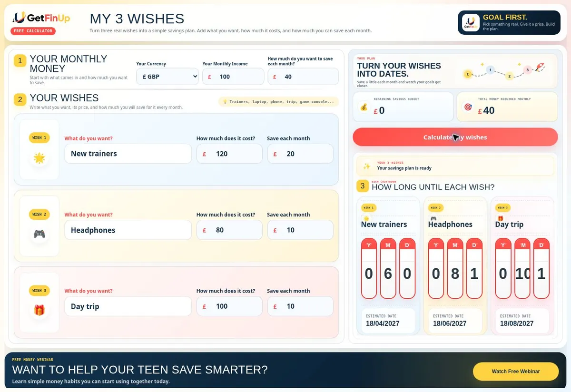Viewport: 571px width, 392px height.
Task: Click the months counter of New trainers countdown
Action: (x=388, y=269)
